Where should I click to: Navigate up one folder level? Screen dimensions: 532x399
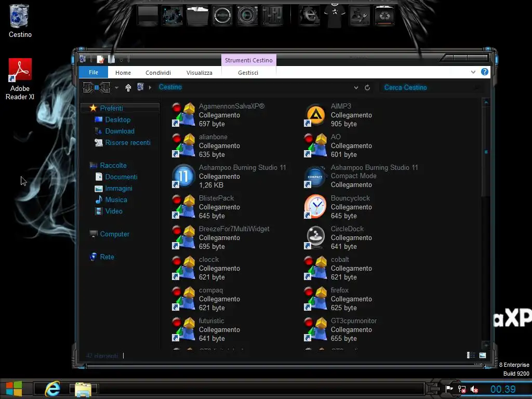(x=128, y=87)
